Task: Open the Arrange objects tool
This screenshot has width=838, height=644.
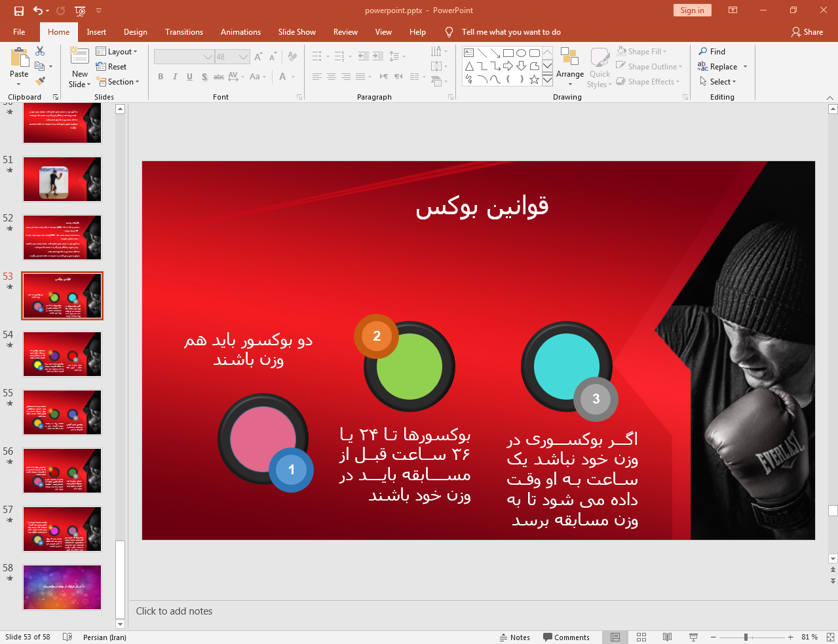Action: click(x=570, y=66)
